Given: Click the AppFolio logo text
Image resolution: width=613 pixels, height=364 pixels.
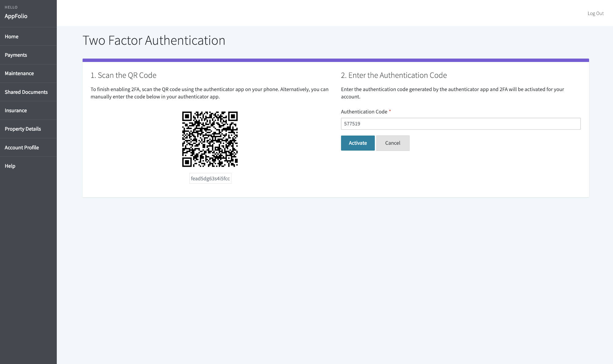Looking at the screenshot, I should click(x=16, y=16).
